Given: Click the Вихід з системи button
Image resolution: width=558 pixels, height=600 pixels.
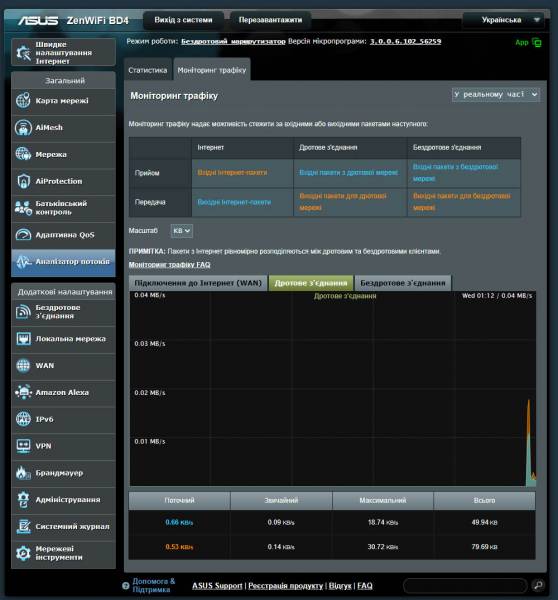Looking at the screenshot, I should click(x=183, y=20).
